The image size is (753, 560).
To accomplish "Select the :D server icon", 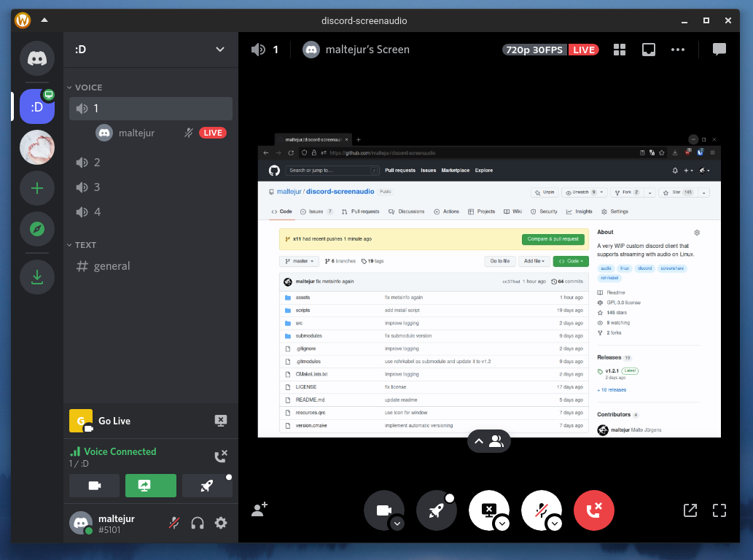I will (x=37, y=106).
